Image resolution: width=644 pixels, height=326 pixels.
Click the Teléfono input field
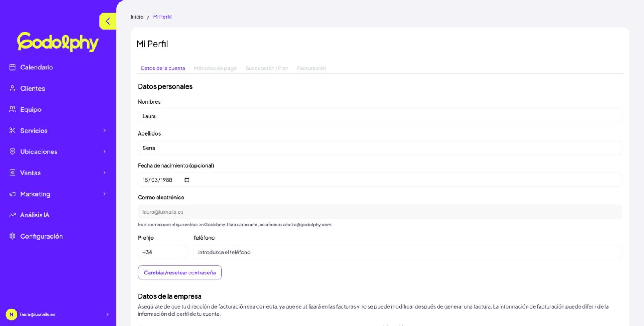(x=408, y=252)
